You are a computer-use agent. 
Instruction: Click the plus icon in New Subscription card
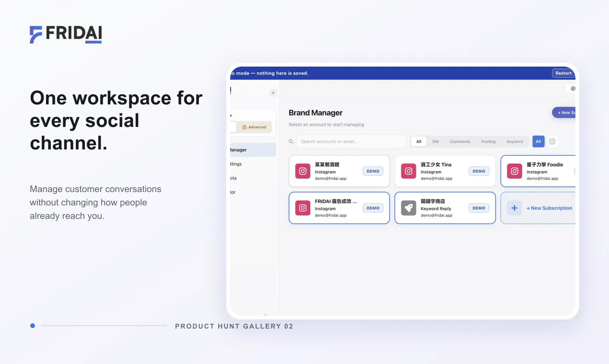515,208
